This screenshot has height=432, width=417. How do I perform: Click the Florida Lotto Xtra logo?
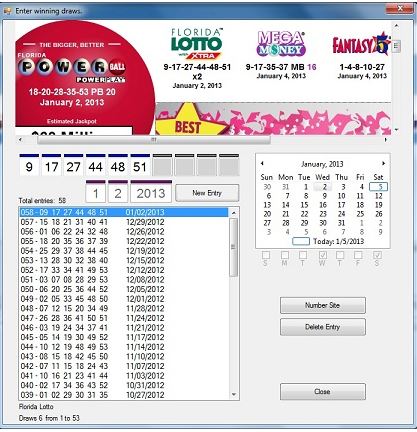coord(197,44)
